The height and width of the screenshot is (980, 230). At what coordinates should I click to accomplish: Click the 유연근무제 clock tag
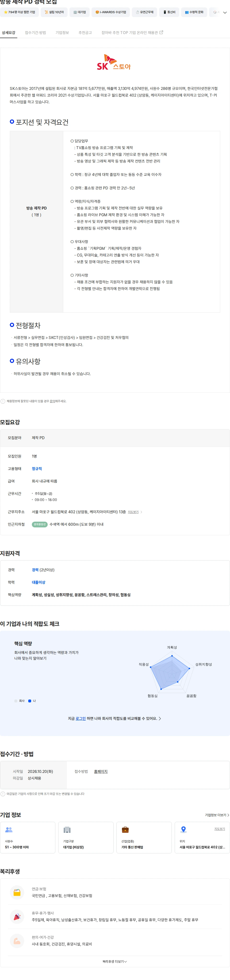144,12
